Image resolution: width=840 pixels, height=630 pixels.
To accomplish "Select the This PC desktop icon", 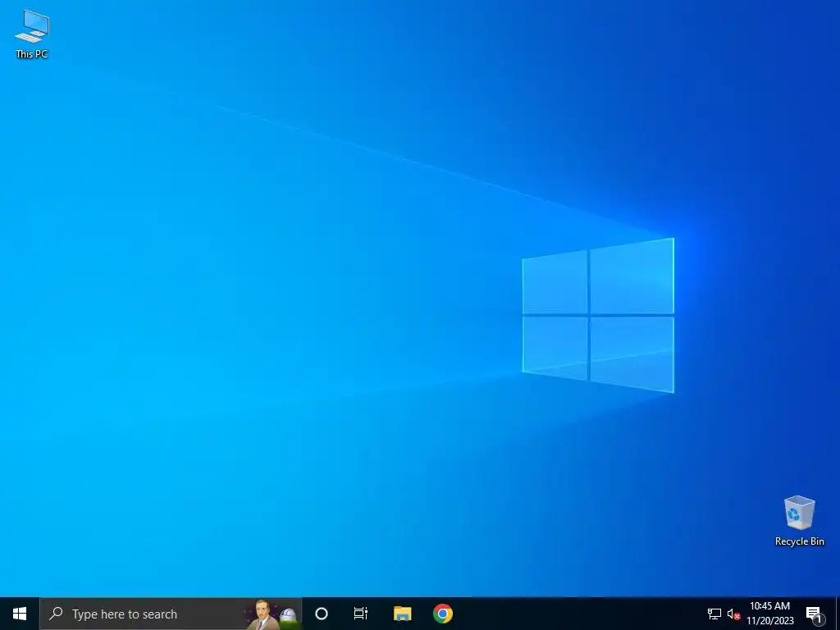I will (32, 34).
